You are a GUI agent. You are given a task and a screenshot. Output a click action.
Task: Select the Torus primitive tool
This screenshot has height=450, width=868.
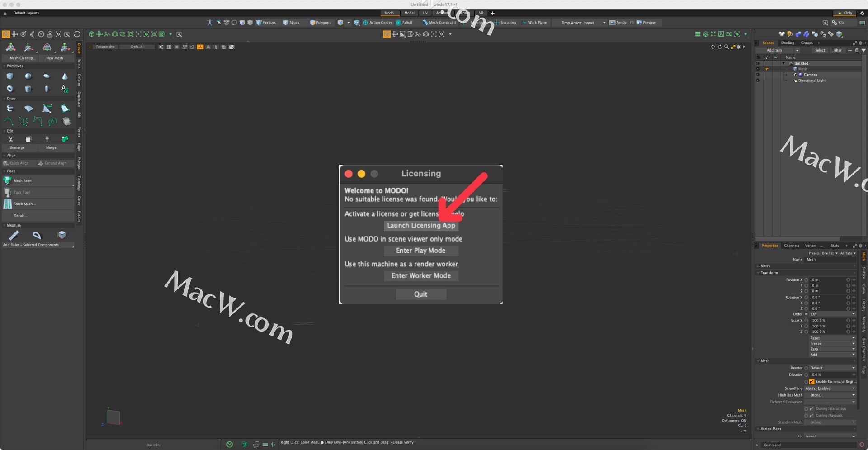tap(10, 89)
